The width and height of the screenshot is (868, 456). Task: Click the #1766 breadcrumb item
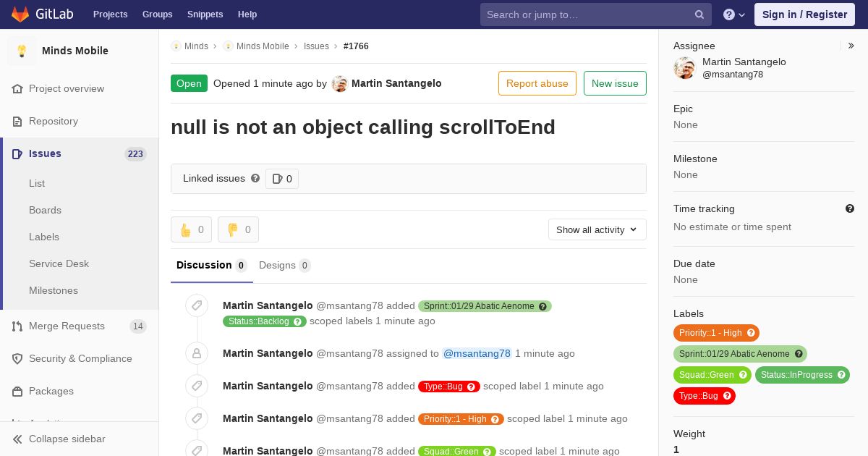coord(356,46)
